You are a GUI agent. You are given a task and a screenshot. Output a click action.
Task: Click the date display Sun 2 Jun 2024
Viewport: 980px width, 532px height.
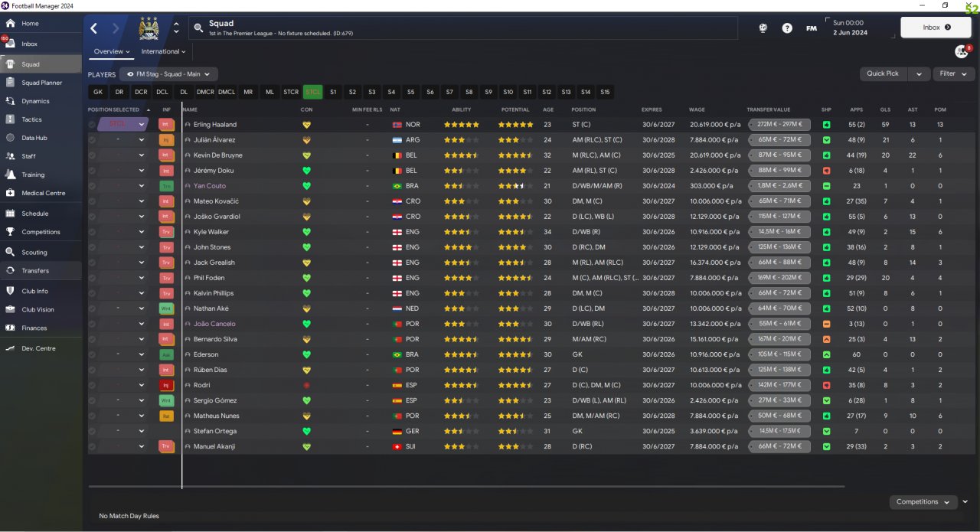point(850,28)
